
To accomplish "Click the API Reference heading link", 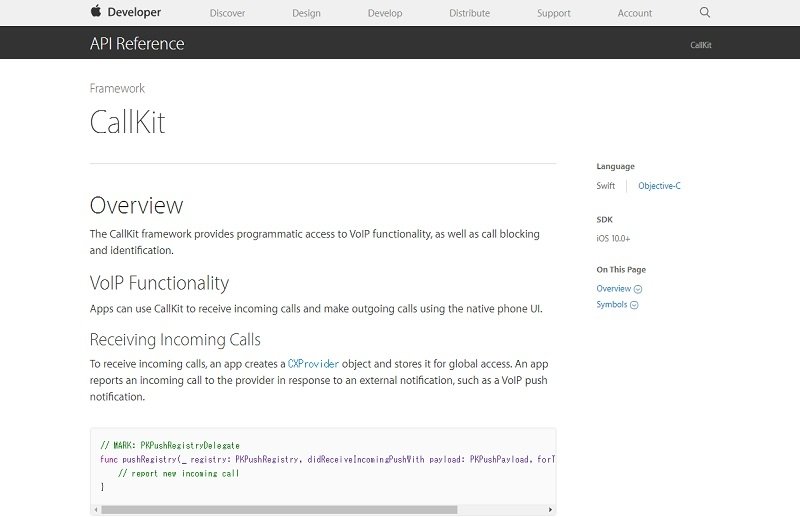I will pos(137,43).
